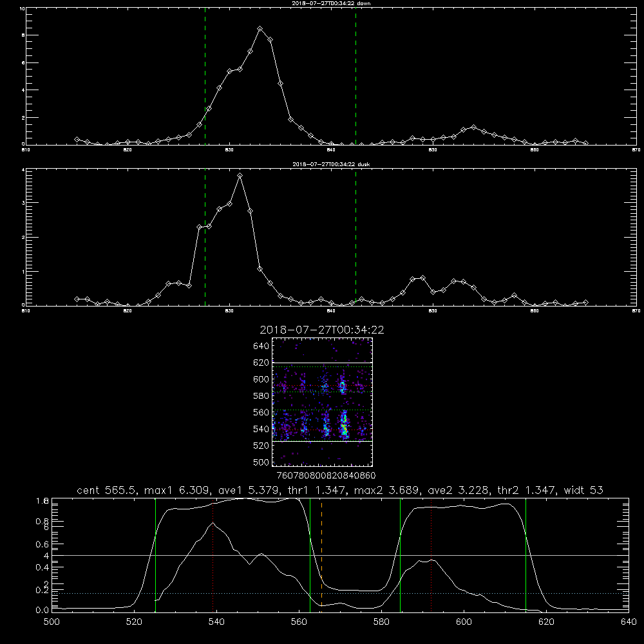Select the highest data point in dusk plot

pyautogui.click(x=240, y=176)
